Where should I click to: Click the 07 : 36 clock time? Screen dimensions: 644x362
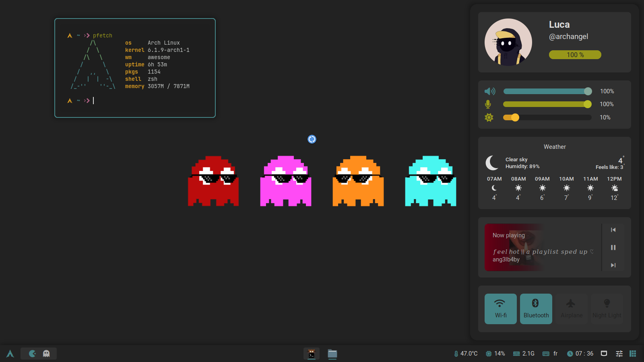[584, 354]
